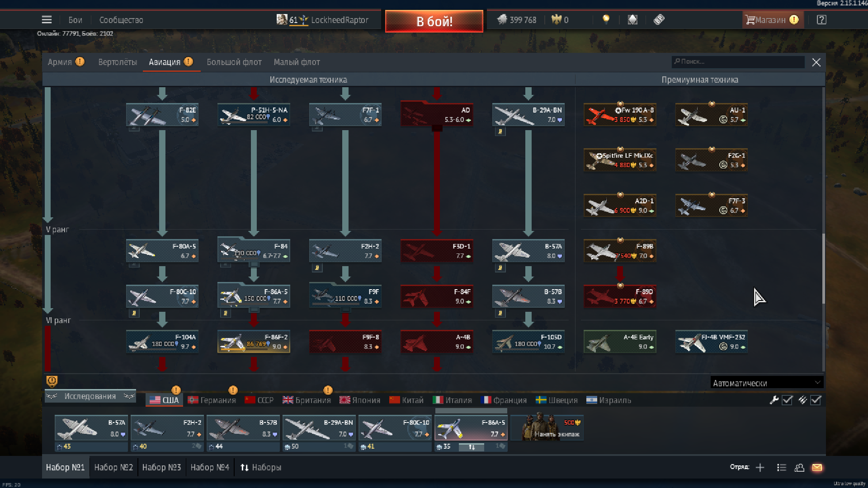Open the contacts friends icon
Viewport: 868px width, 488px height.
(799, 468)
